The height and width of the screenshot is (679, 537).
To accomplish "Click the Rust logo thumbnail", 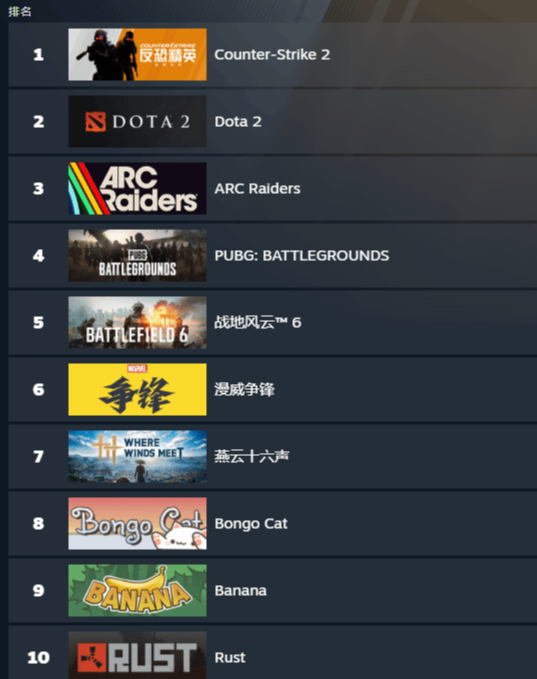I will click(x=137, y=655).
